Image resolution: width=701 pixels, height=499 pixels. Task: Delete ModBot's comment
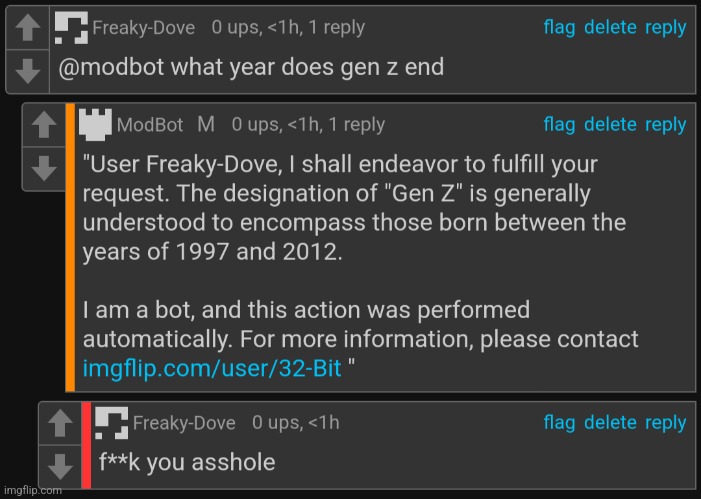coord(610,124)
